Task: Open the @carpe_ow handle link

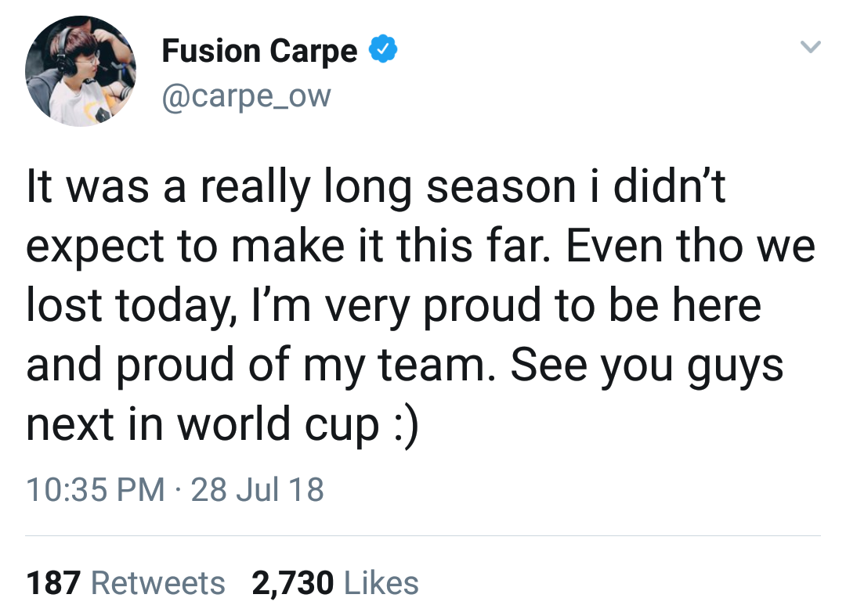Action: click(246, 96)
